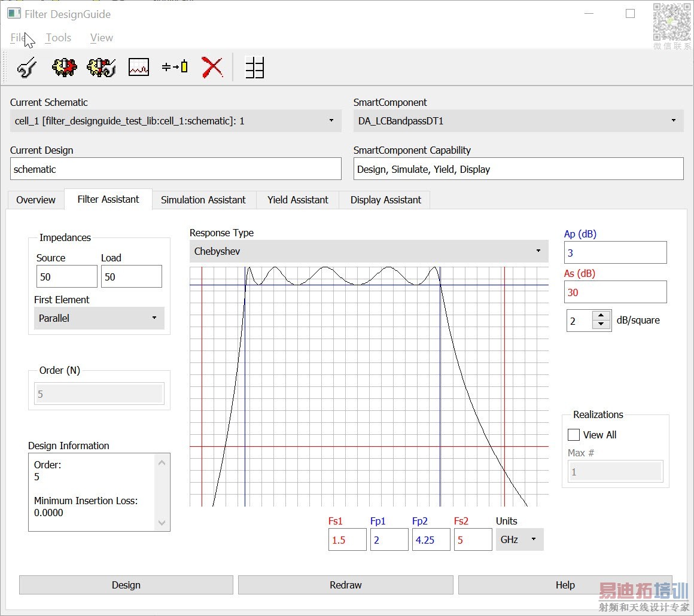Click the Redraw button
This screenshot has width=694, height=616.
point(346,584)
